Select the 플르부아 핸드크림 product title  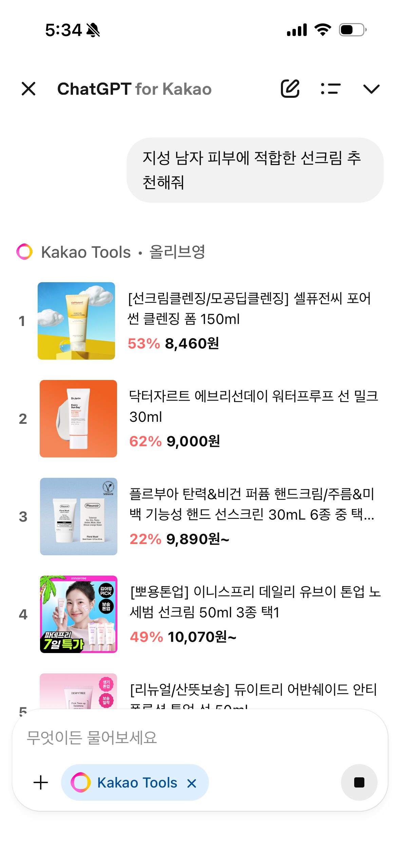coord(252,504)
